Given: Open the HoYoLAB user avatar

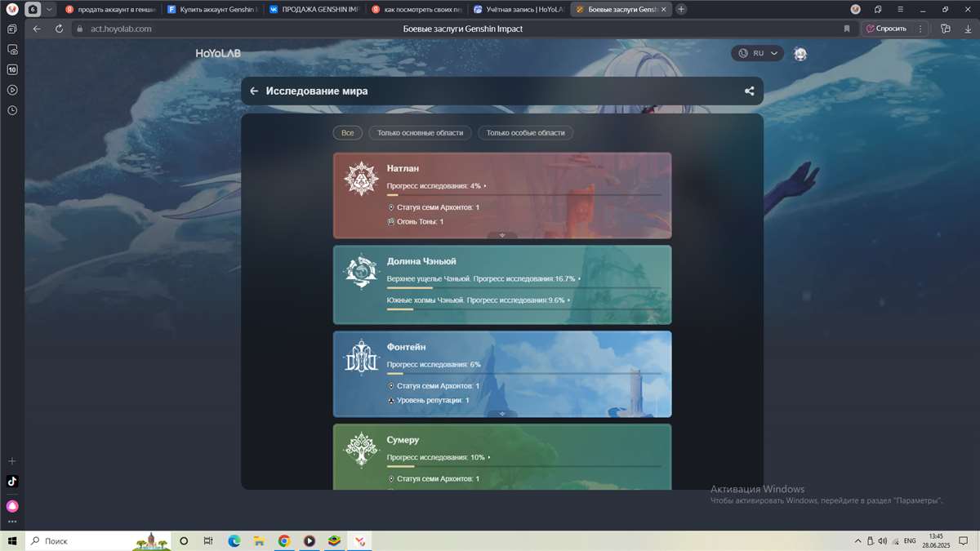Looking at the screenshot, I should click(800, 54).
